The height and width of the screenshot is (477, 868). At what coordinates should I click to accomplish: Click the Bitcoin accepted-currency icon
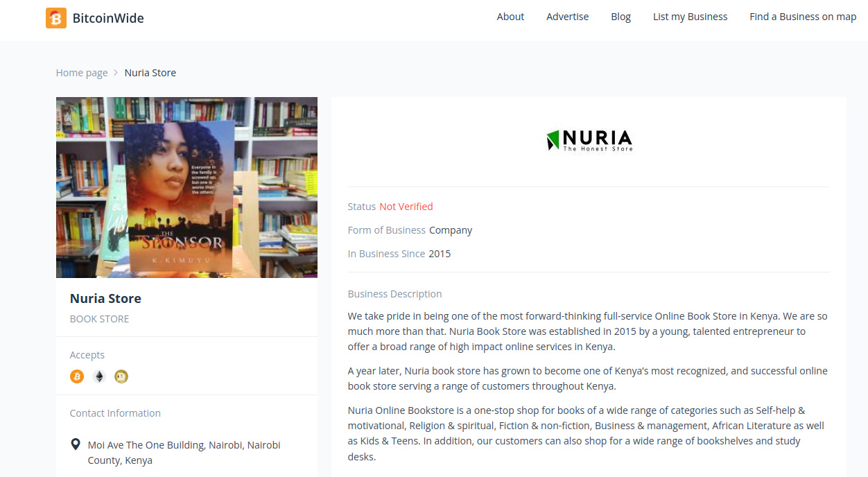point(77,376)
